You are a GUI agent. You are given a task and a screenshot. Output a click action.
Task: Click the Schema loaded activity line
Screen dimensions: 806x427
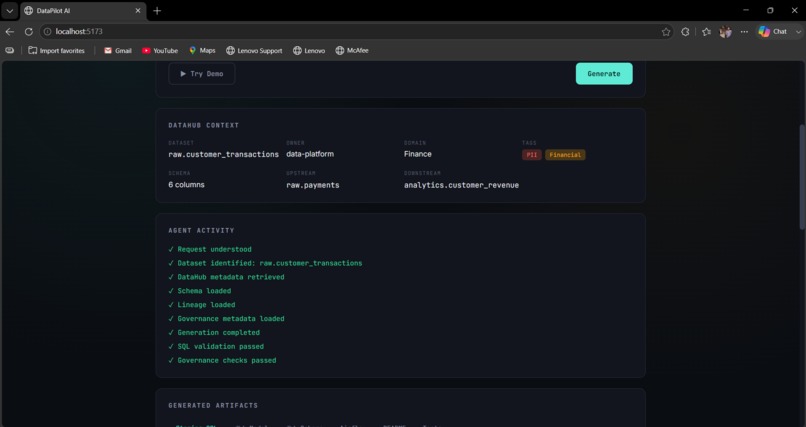coord(199,291)
